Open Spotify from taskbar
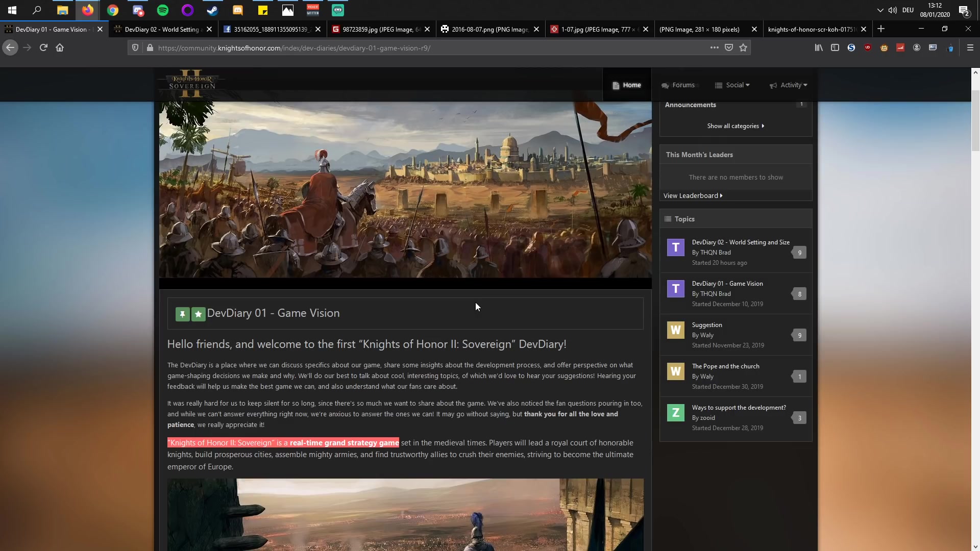The height and width of the screenshot is (551, 980). point(163,10)
